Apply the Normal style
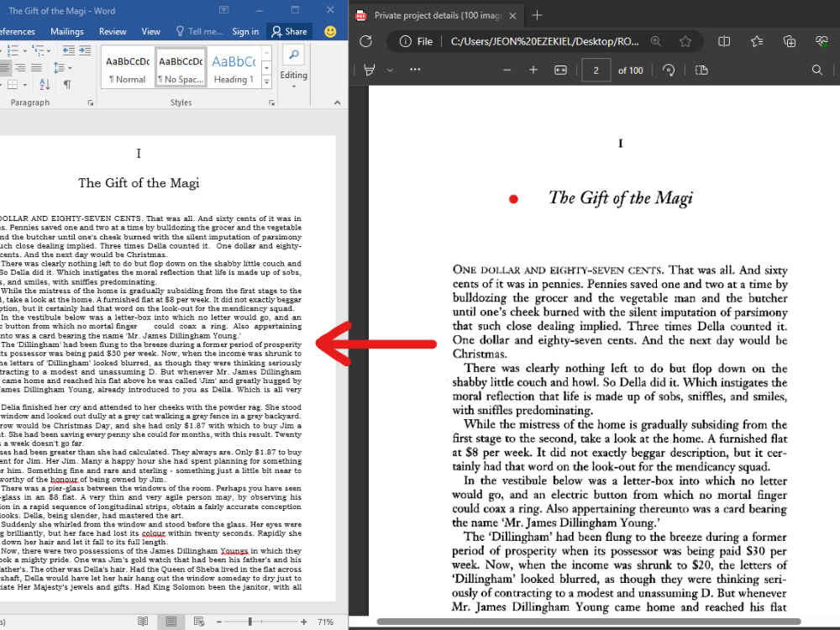This screenshot has width=840, height=630. pos(128,69)
